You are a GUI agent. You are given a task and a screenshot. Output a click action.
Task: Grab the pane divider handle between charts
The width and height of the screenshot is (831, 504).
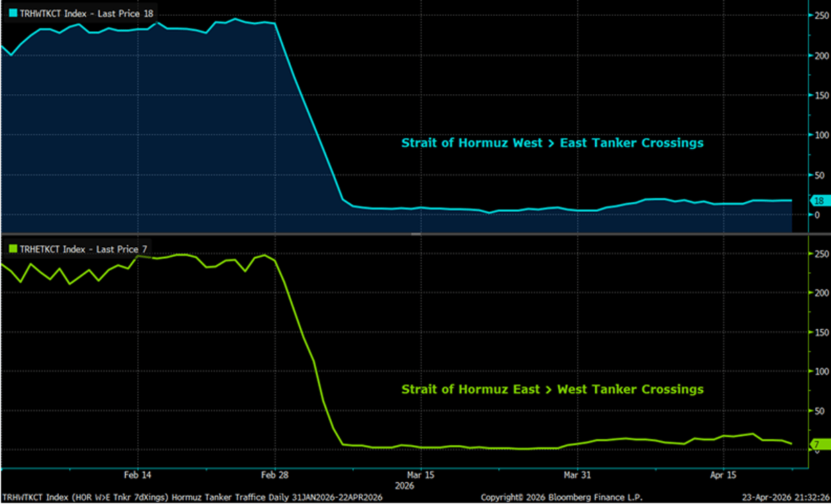tap(415, 235)
